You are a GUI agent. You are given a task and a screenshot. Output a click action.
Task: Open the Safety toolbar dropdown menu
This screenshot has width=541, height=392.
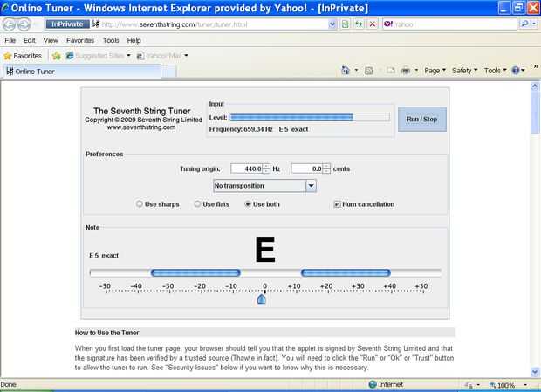coord(464,71)
